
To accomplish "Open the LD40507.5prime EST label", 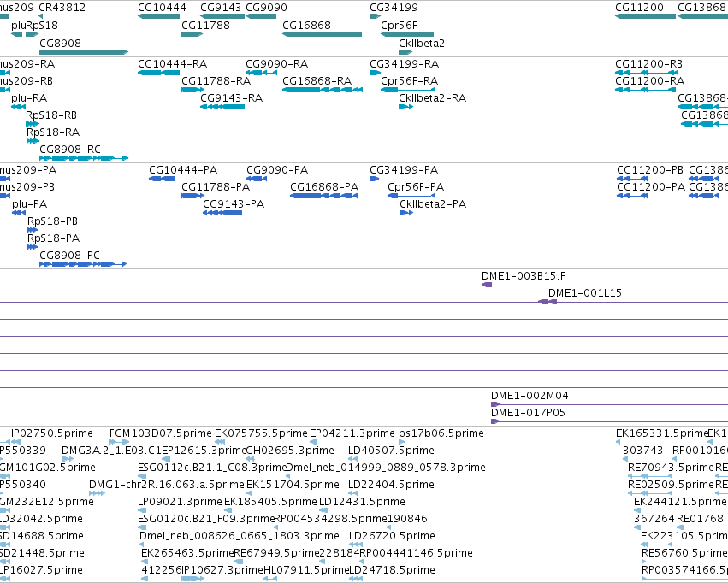I will 391,450.
